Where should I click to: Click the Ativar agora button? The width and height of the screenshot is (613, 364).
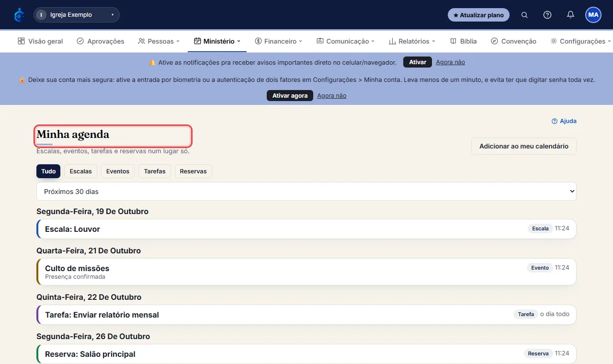point(290,96)
